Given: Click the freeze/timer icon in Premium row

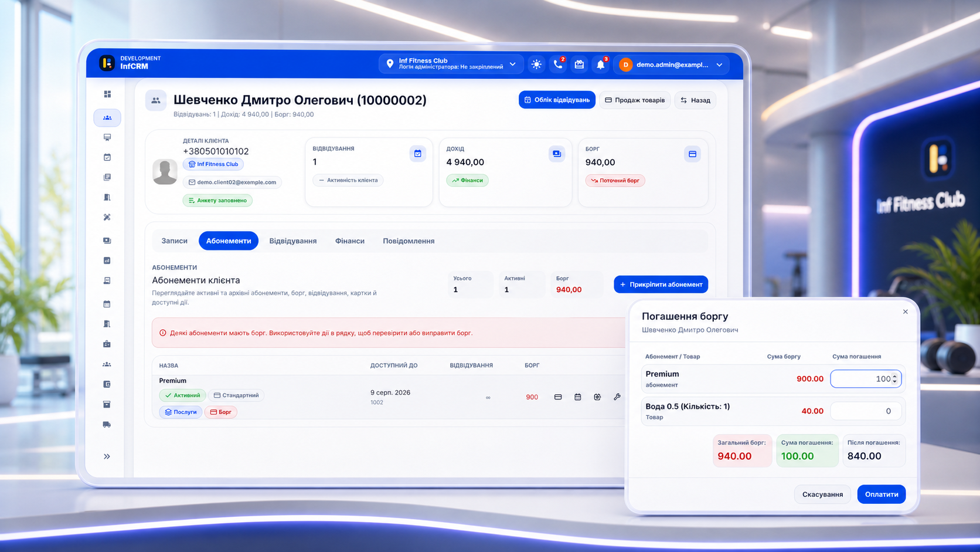Looking at the screenshot, I should (x=597, y=397).
